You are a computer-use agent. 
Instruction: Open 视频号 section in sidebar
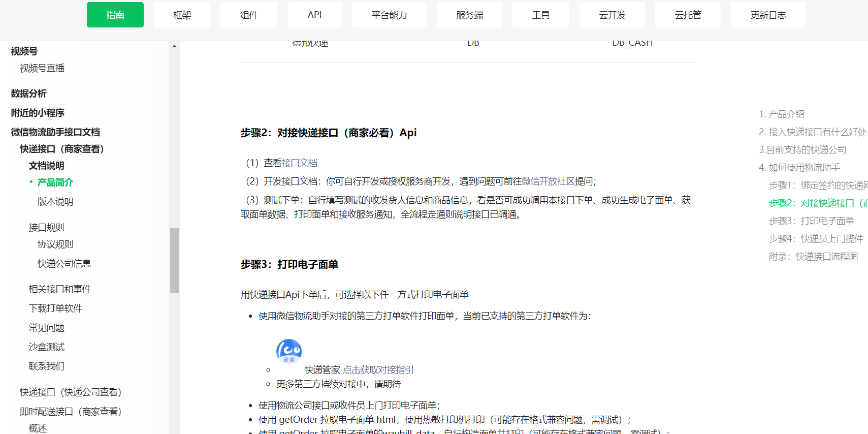pyautogui.click(x=24, y=51)
